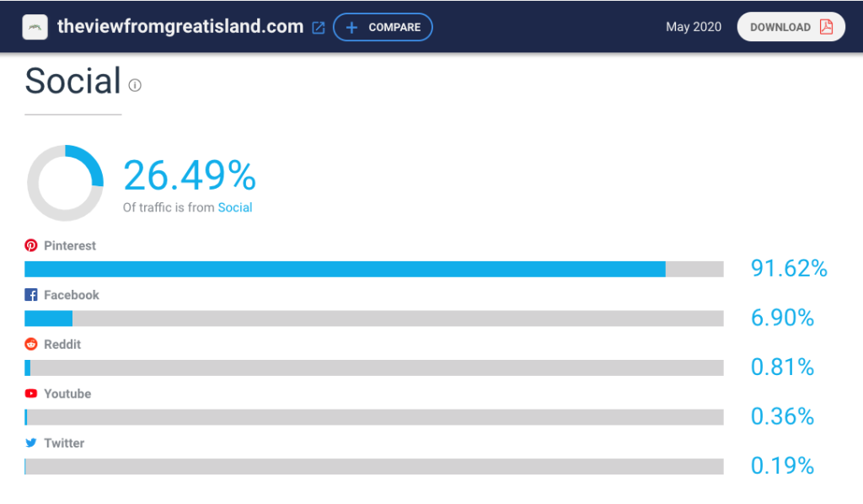Click the Pinterest logo icon
Viewport: 863px width, 504px height.
pyautogui.click(x=31, y=245)
